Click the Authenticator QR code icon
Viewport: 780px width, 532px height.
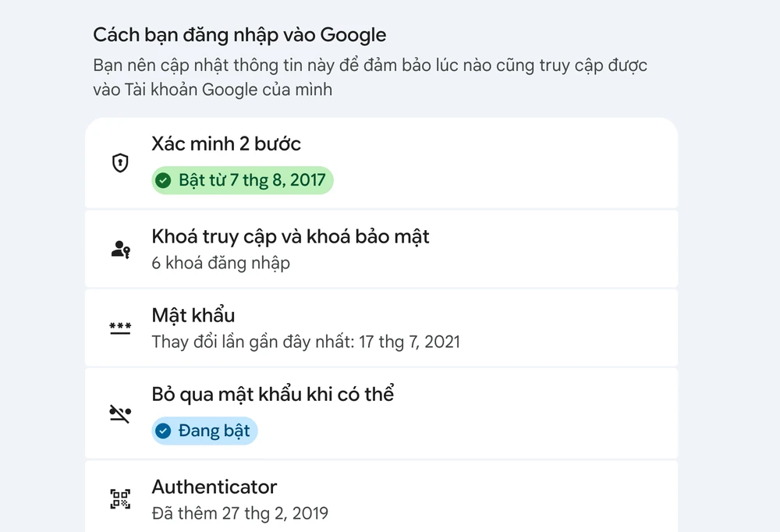(x=119, y=499)
